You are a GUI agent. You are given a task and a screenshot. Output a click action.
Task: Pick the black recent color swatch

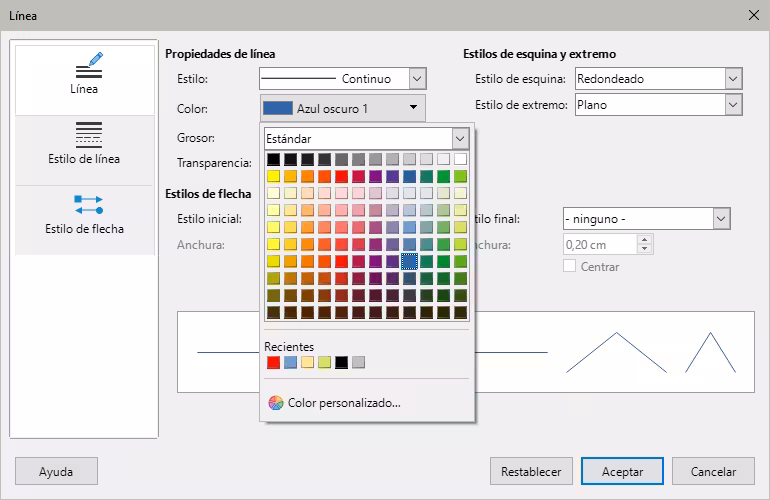click(341, 362)
